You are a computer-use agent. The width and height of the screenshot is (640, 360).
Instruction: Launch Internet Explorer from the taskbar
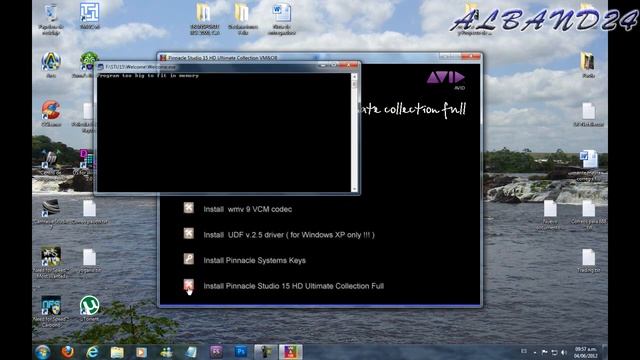pyautogui.click(x=92, y=351)
